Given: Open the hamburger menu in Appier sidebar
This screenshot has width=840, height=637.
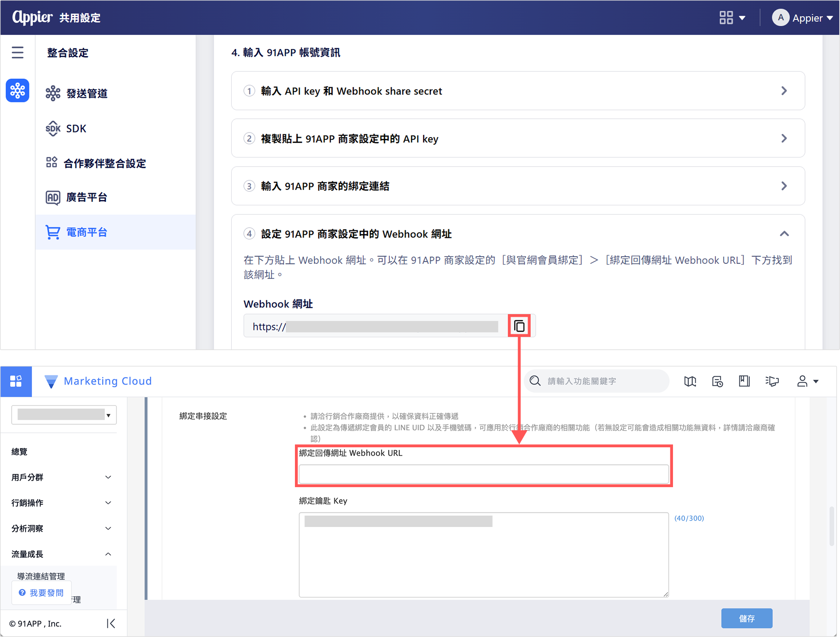Looking at the screenshot, I should (17, 52).
